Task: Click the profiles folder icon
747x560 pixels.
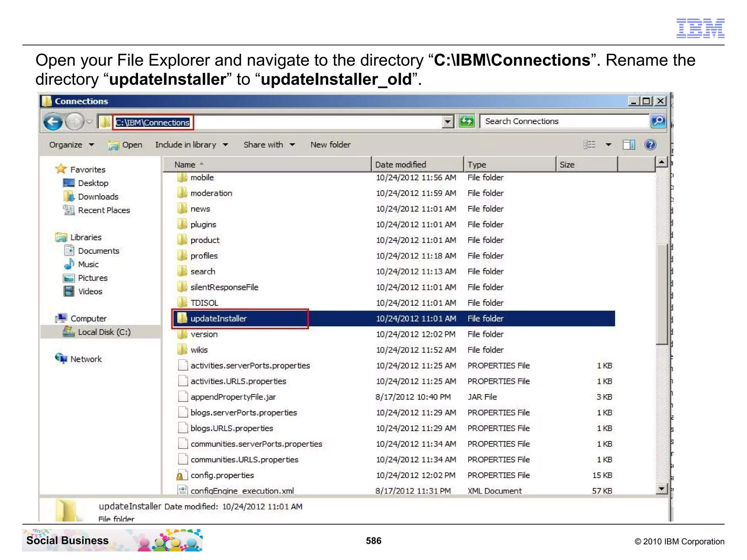Action: pos(182,256)
